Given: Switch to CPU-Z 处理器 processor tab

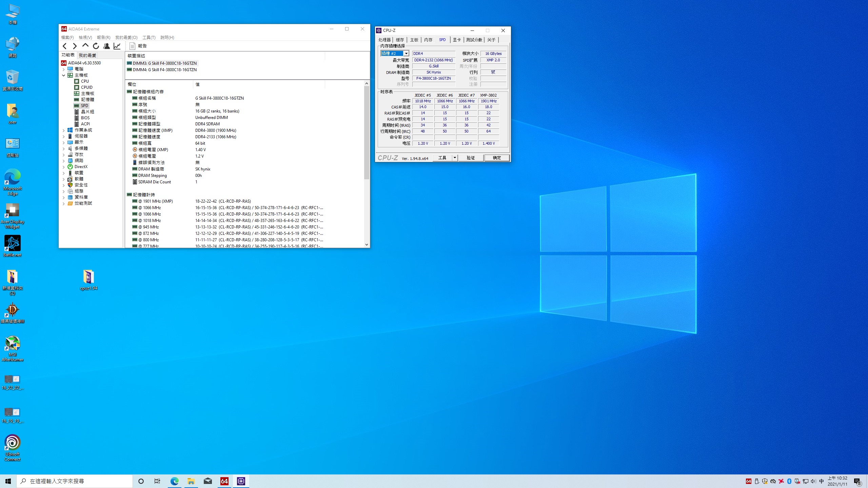Looking at the screenshot, I should point(384,40).
